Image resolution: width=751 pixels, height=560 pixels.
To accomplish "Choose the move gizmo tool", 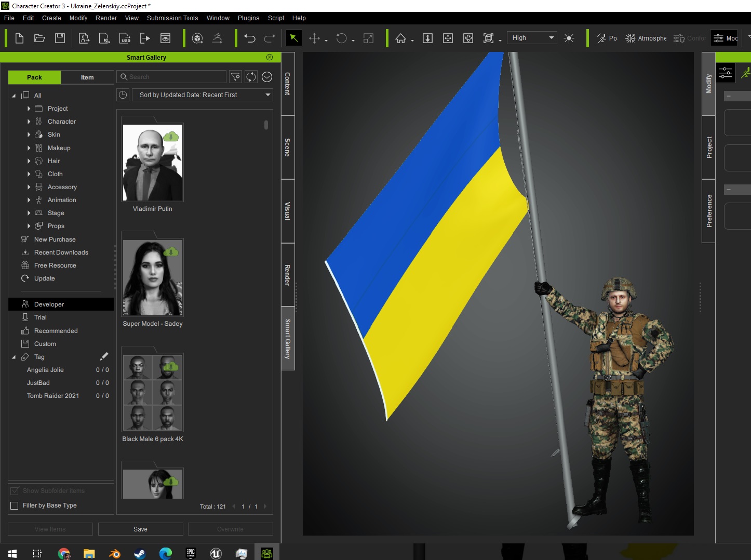I will click(314, 38).
